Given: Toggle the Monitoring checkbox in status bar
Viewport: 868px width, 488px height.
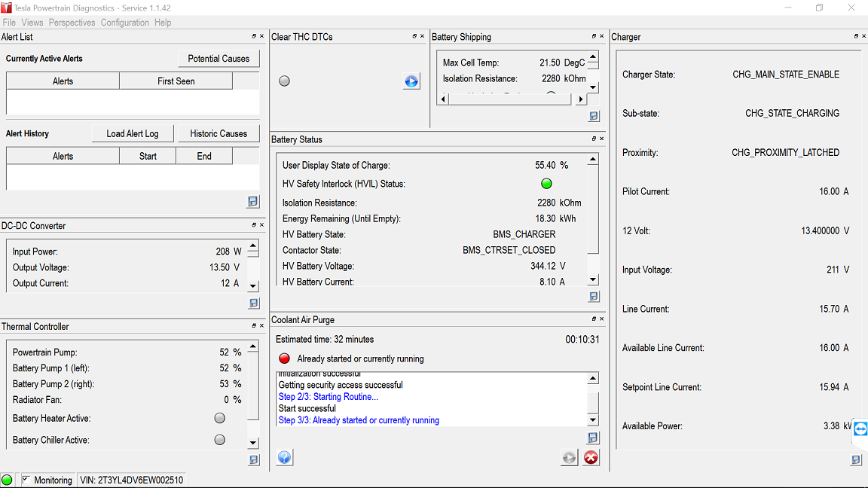Looking at the screenshot, I should [26, 480].
